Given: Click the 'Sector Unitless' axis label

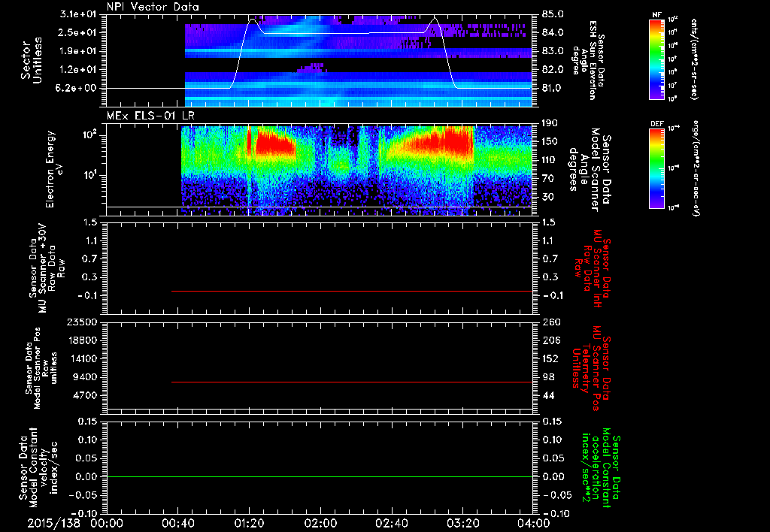Looking at the screenshot, I should (31, 60).
